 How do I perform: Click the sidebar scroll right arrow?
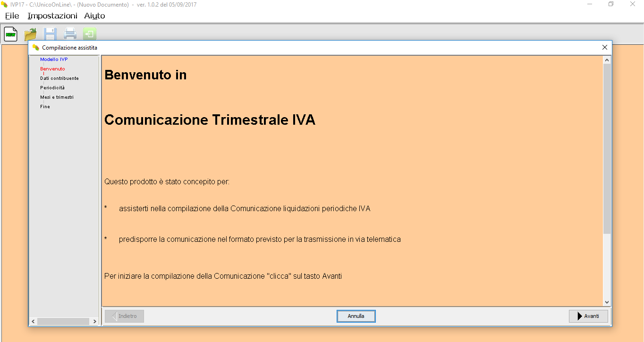(x=94, y=321)
